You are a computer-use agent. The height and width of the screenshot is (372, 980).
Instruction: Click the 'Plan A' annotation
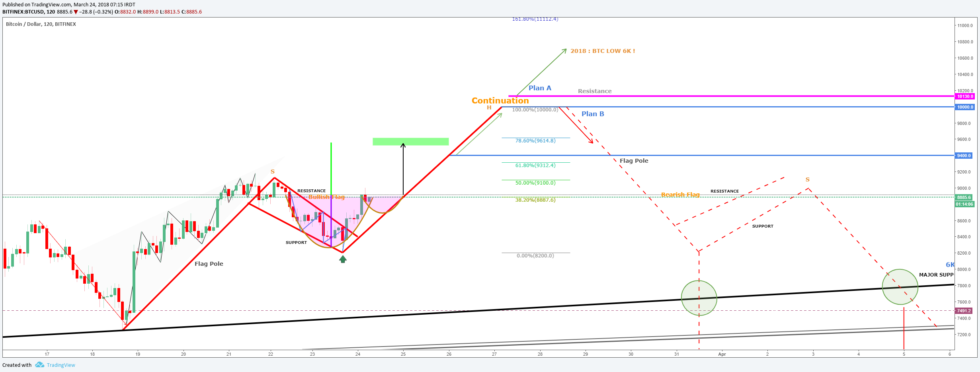point(540,88)
